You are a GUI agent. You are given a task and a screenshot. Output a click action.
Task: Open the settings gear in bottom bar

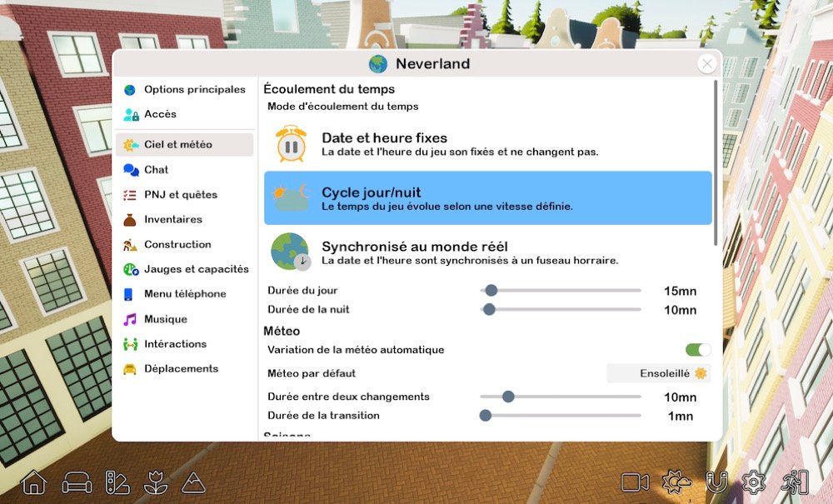(754, 482)
